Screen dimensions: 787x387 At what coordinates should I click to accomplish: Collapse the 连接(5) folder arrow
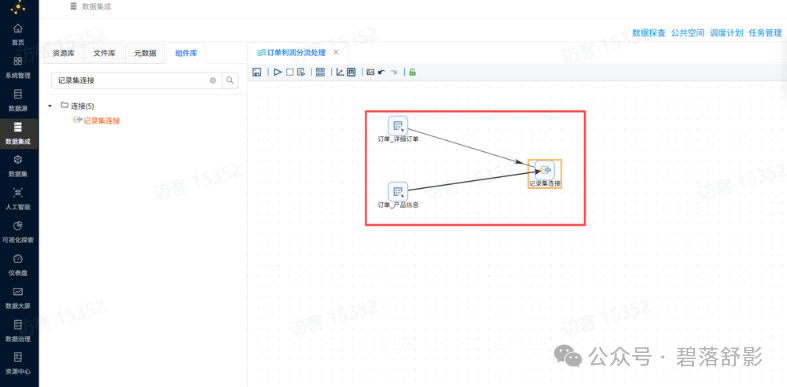click(x=50, y=106)
